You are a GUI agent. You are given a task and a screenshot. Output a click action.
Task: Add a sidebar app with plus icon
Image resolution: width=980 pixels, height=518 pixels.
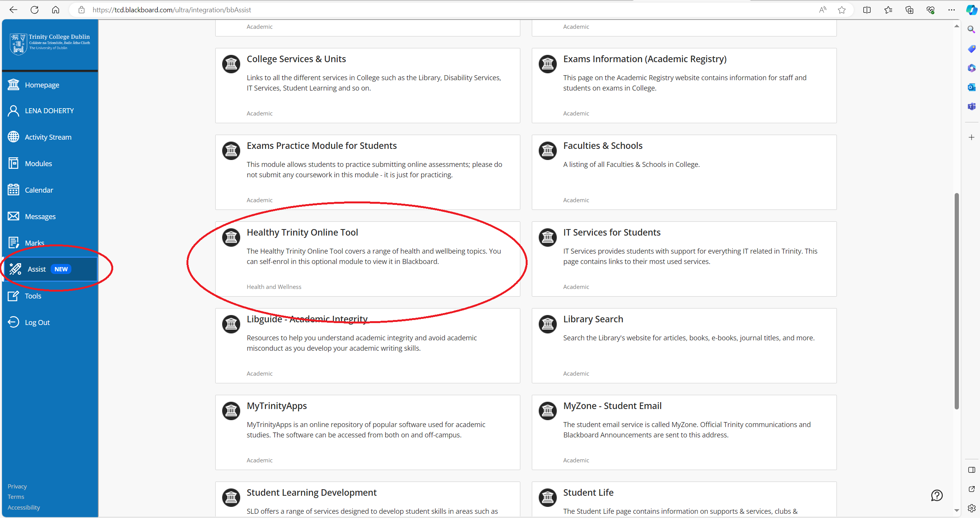[971, 137]
